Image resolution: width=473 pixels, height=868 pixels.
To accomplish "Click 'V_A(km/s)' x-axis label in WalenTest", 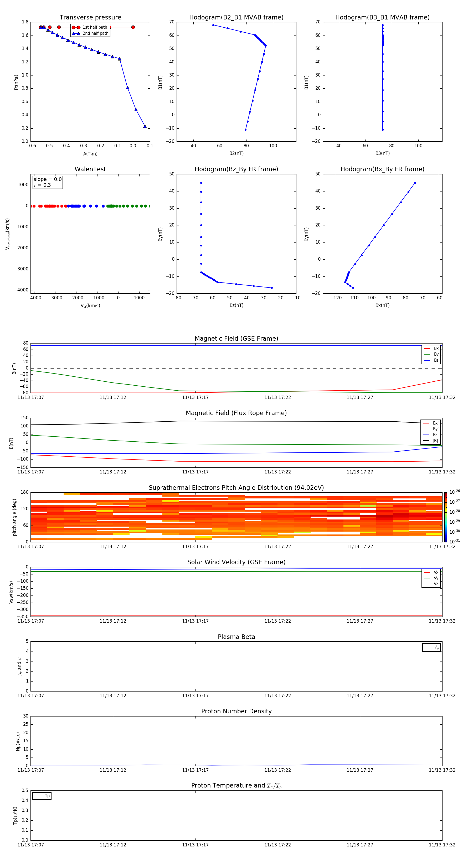I will pos(90,306).
